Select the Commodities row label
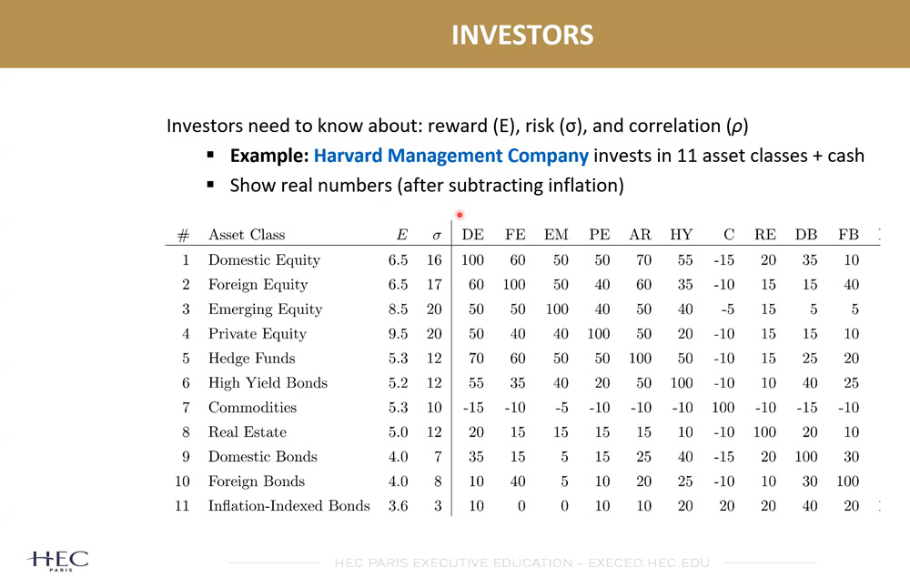This screenshot has width=910, height=588. coord(252,407)
